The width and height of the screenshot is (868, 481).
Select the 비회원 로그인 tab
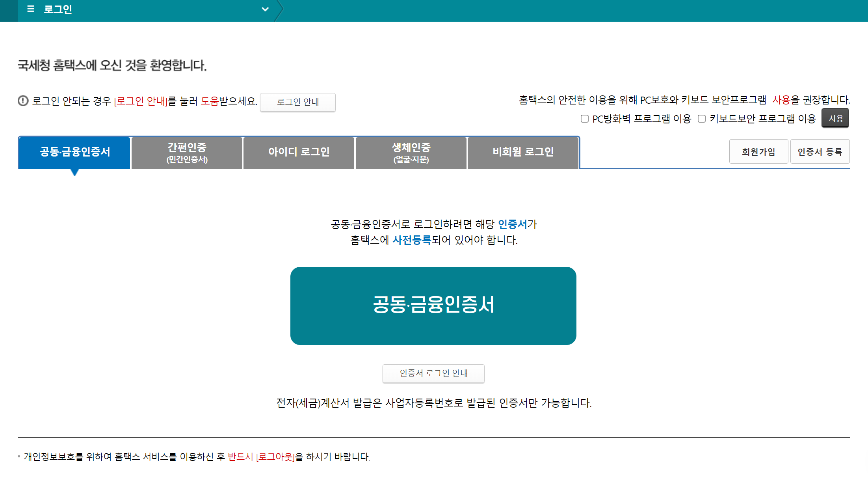[x=523, y=153]
